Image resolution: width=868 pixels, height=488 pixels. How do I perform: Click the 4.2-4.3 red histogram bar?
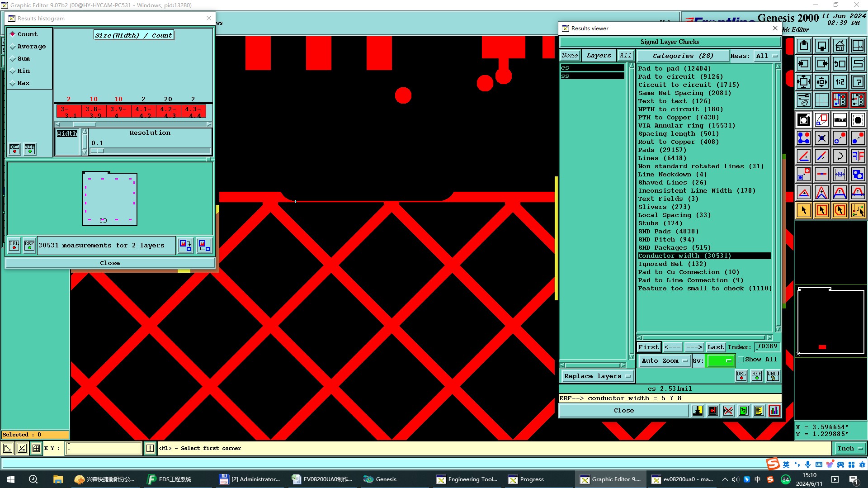click(x=169, y=111)
